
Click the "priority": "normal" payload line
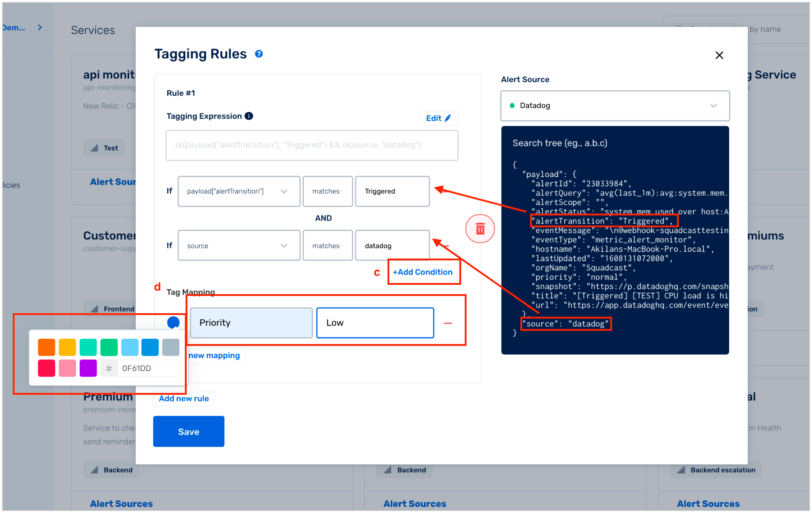(579, 277)
